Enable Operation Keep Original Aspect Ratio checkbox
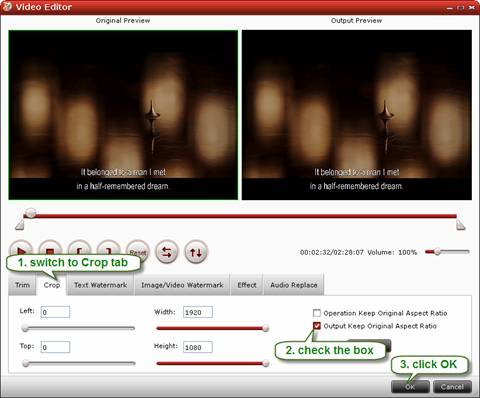The image size is (480, 398). click(317, 313)
